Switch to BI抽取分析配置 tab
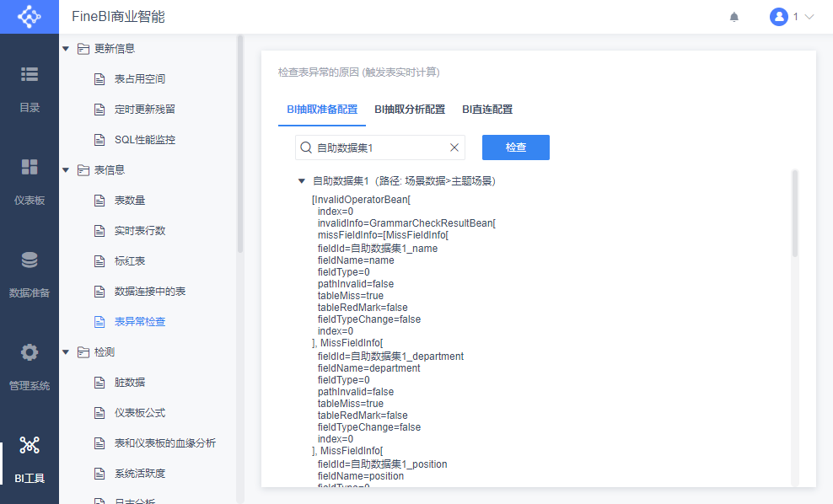The width and height of the screenshot is (833, 504). (x=410, y=110)
